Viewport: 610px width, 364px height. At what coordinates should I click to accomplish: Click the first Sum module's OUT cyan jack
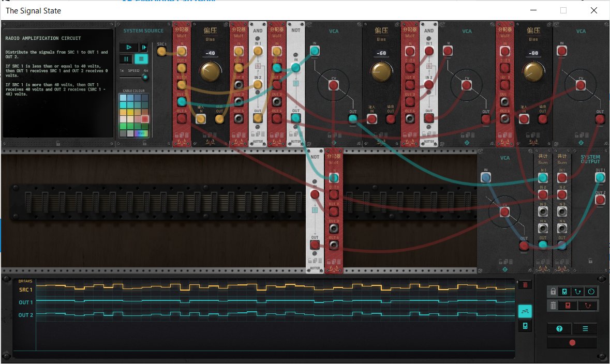pyautogui.click(x=543, y=245)
